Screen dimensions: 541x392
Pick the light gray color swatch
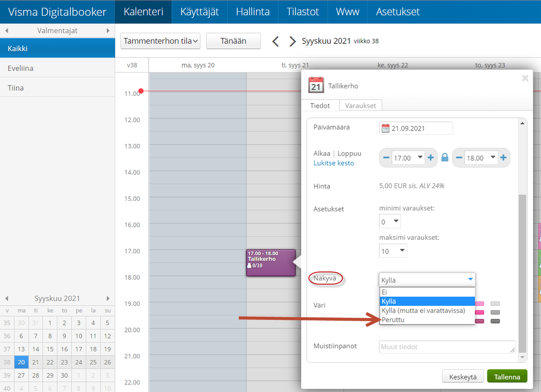[x=495, y=304]
